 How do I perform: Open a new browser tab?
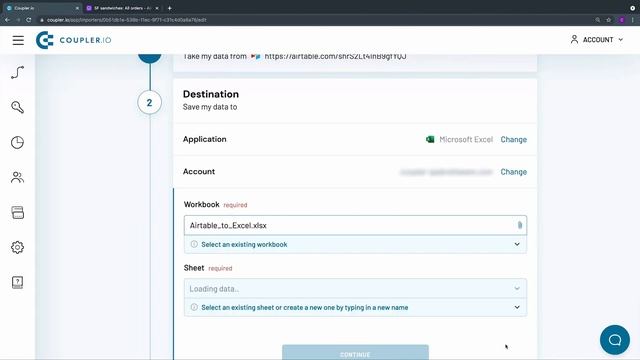pyautogui.click(x=169, y=8)
